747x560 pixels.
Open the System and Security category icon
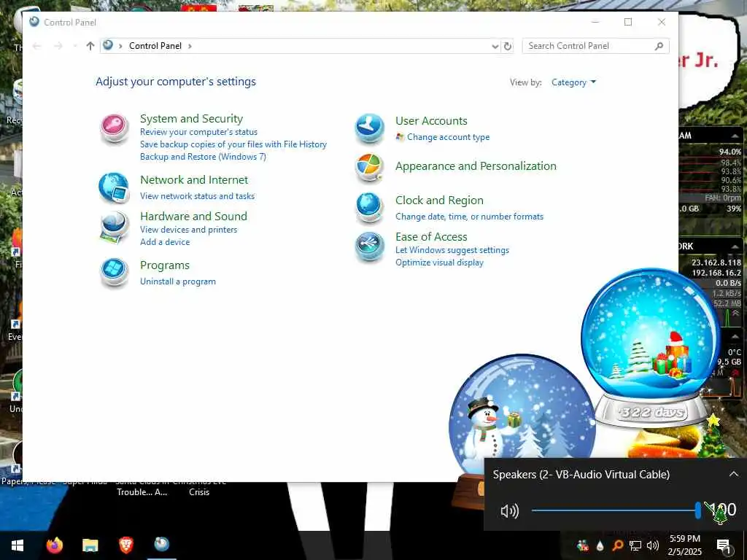tap(115, 128)
